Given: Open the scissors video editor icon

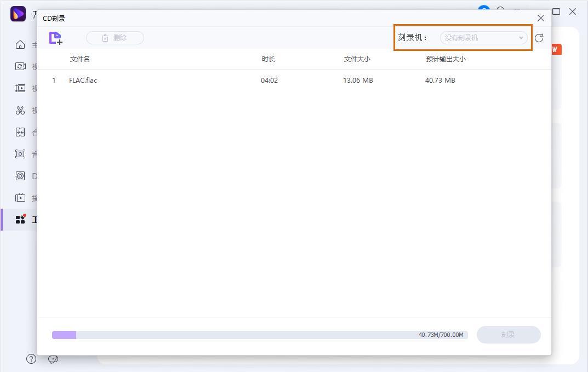Looking at the screenshot, I should (20, 110).
